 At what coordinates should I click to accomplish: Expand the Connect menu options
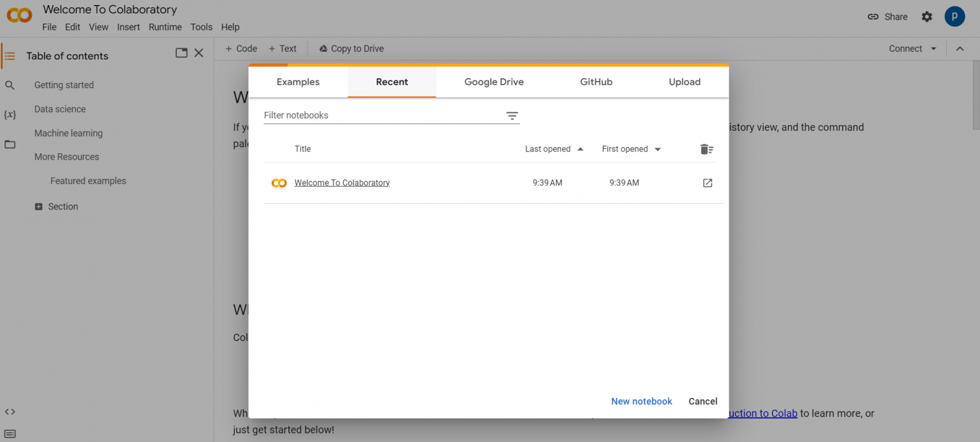(932, 48)
